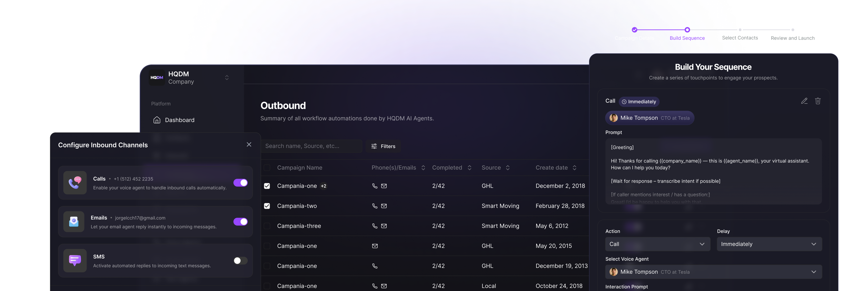Click the Dashboard home icon in sidebar
868x291 pixels.
tap(157, 120)
